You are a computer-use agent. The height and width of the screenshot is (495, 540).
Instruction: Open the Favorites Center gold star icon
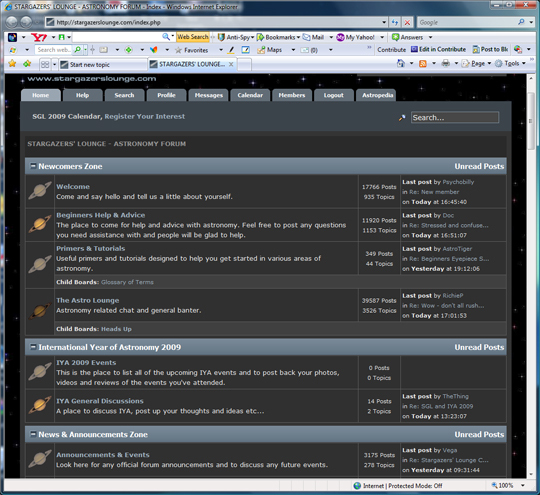[12, 63]
